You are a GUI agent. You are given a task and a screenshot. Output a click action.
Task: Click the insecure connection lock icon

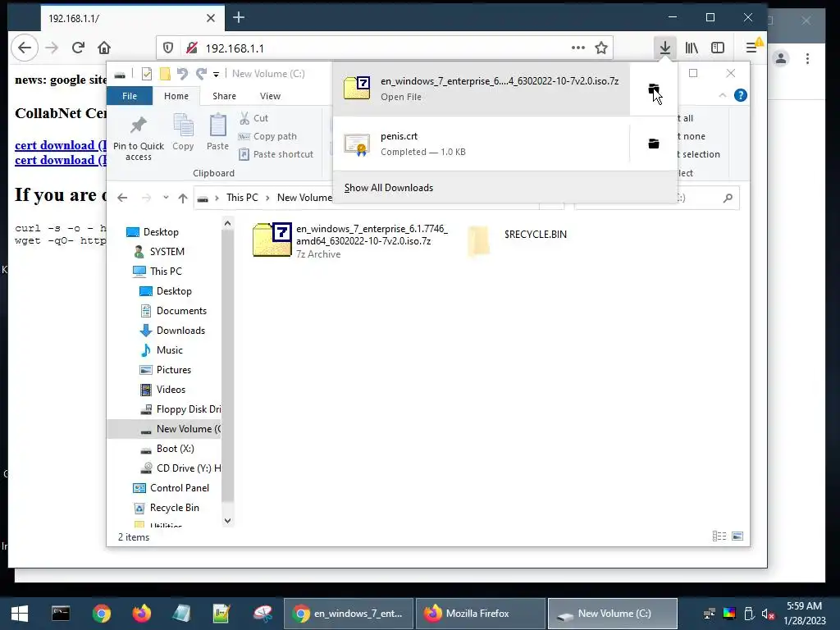(x=191, y=48)
